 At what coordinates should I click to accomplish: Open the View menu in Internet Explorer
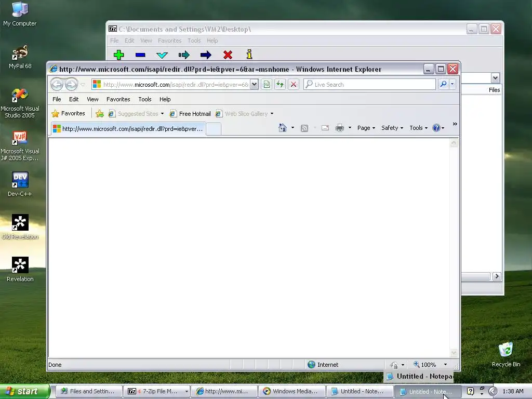[92, 99]
